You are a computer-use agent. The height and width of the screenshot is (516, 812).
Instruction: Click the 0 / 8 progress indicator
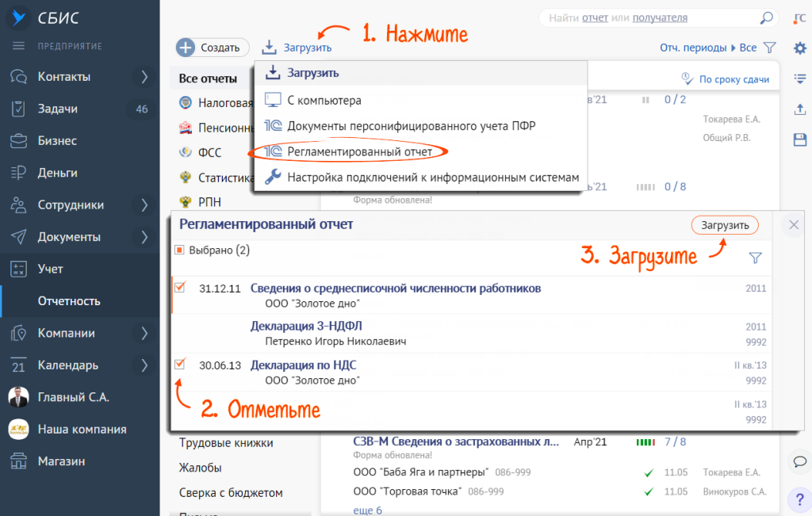676,187
